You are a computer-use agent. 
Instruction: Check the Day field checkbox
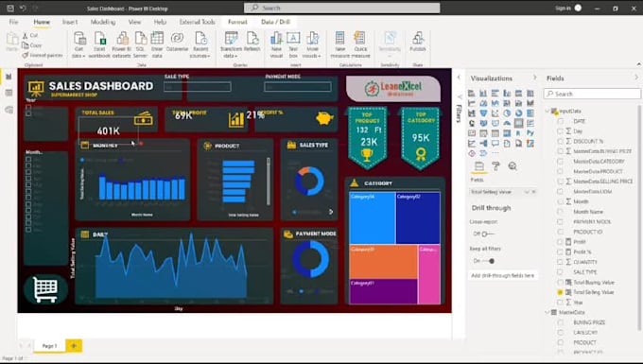(x=560, y=131)
